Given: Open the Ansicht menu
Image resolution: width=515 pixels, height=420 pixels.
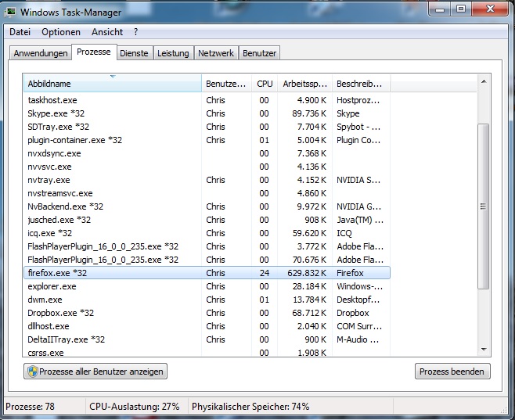Looking at the screenshot, I should (x=107, y=32).
